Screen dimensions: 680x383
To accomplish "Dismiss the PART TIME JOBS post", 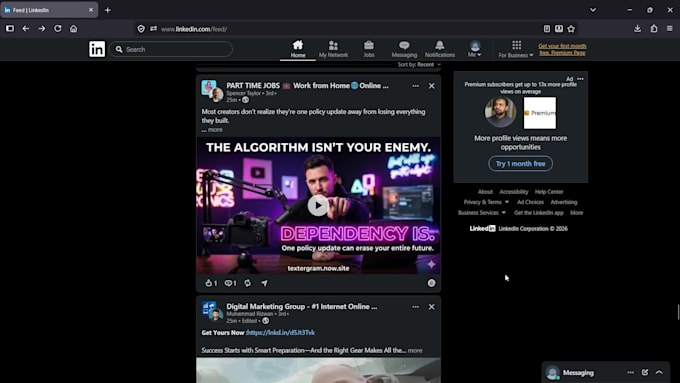I will [x=432, y=86].
